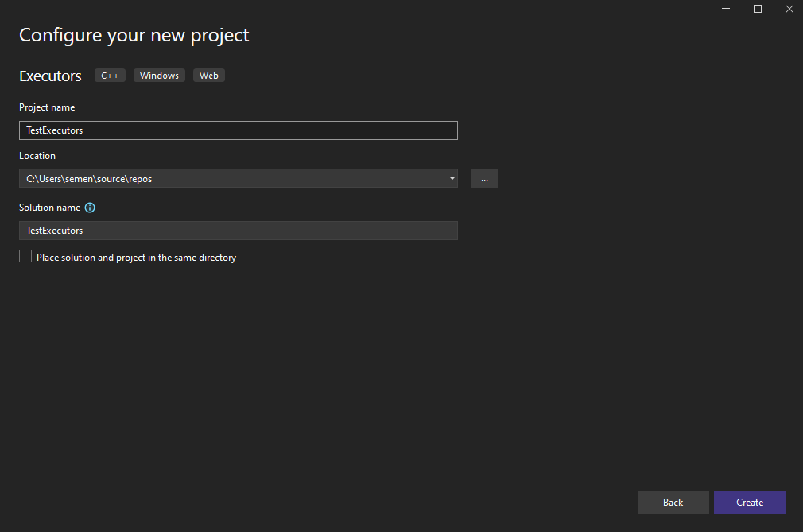Click the Configure your new project heading
Image resolution: width=803 pixels, height=532 pixels.
click(x=134, y=35)
